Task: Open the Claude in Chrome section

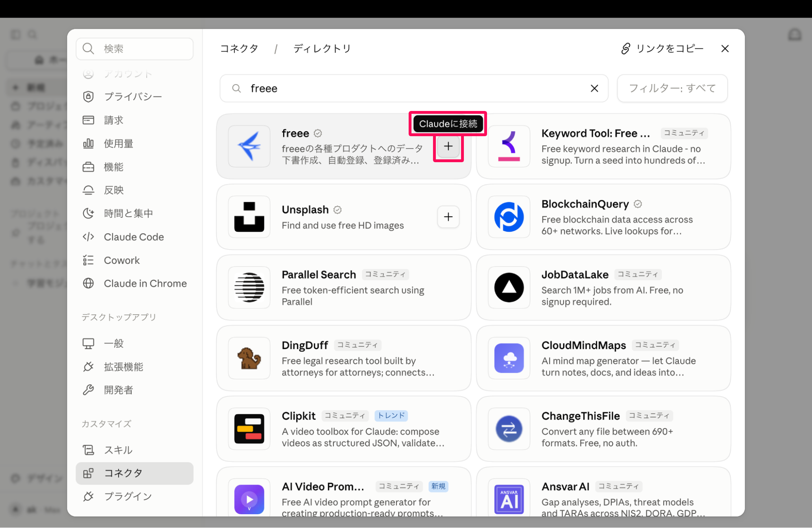Action: coord(134,284)
